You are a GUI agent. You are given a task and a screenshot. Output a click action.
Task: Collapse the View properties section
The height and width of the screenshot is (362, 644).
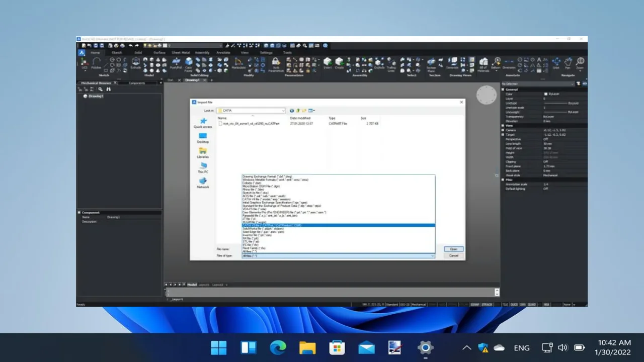[x=503, y=126]
